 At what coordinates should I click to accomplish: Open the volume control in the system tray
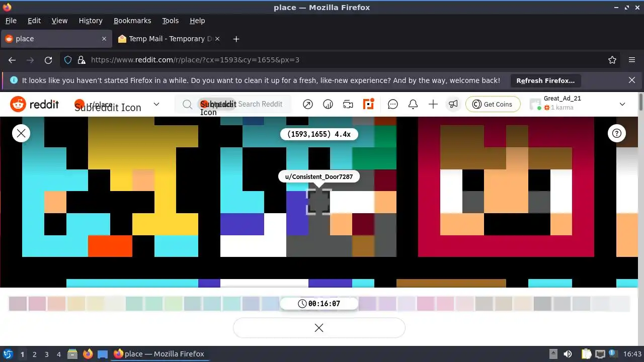(568, 354)
